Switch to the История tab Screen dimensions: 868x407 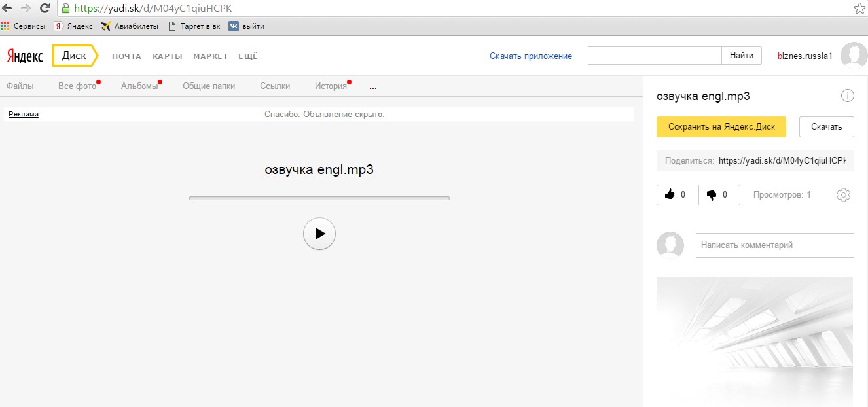331,86
